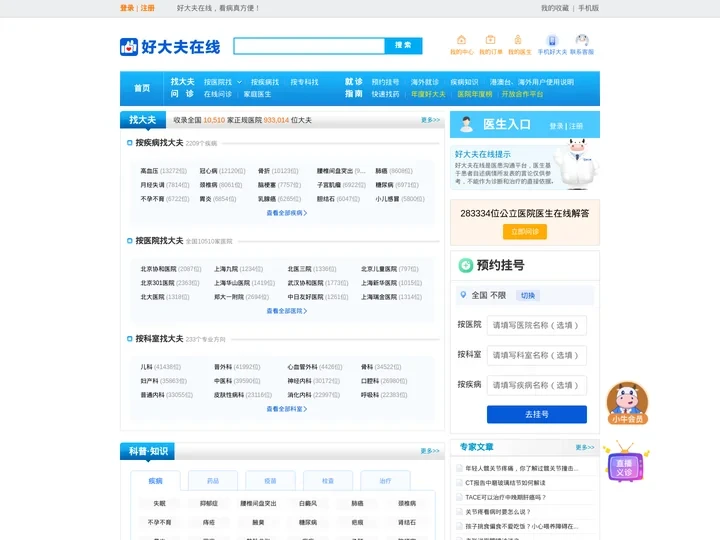The image size is (720, 540).
Task: Select 海外就诊 in navigation bar
Action: (x=425, y=82)
